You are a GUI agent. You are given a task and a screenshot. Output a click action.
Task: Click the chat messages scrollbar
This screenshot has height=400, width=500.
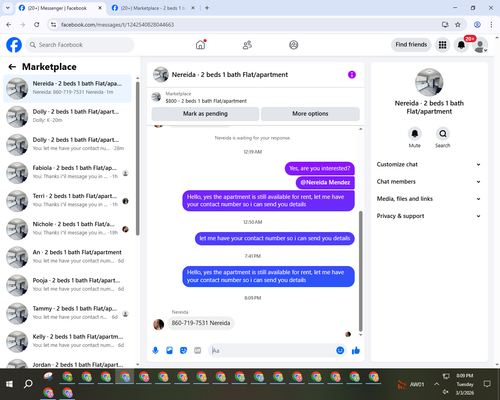pyautogui.click(x=360, y=271)
